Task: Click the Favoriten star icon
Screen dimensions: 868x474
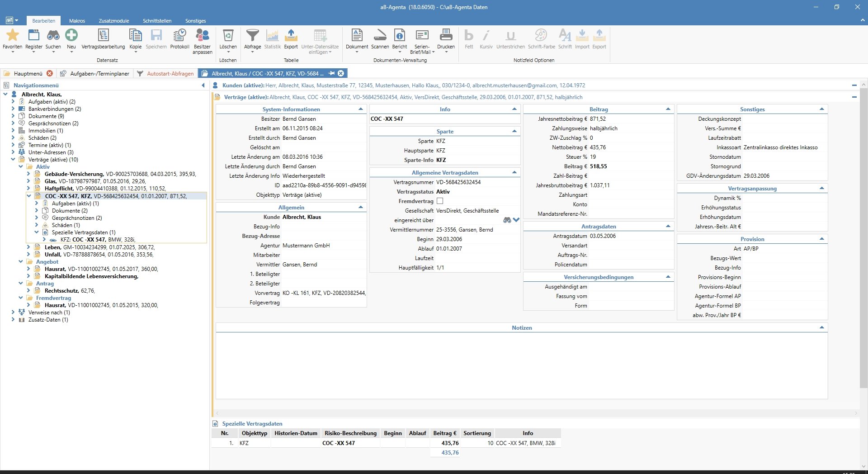Action: [x=12, y=35]
